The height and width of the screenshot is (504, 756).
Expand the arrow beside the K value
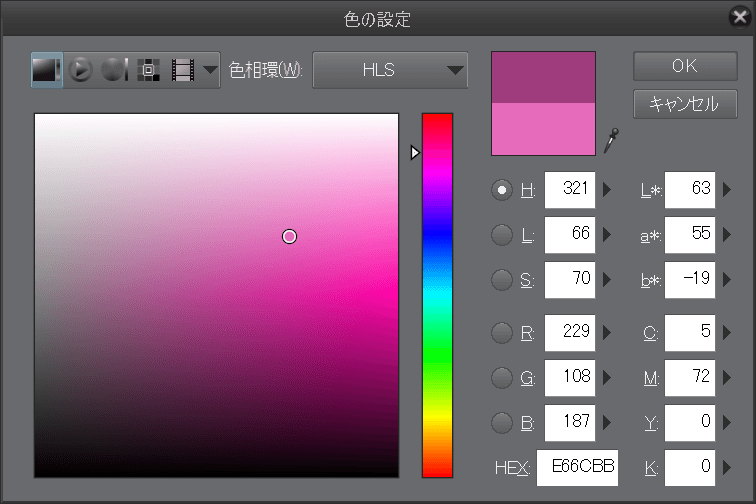727,468
